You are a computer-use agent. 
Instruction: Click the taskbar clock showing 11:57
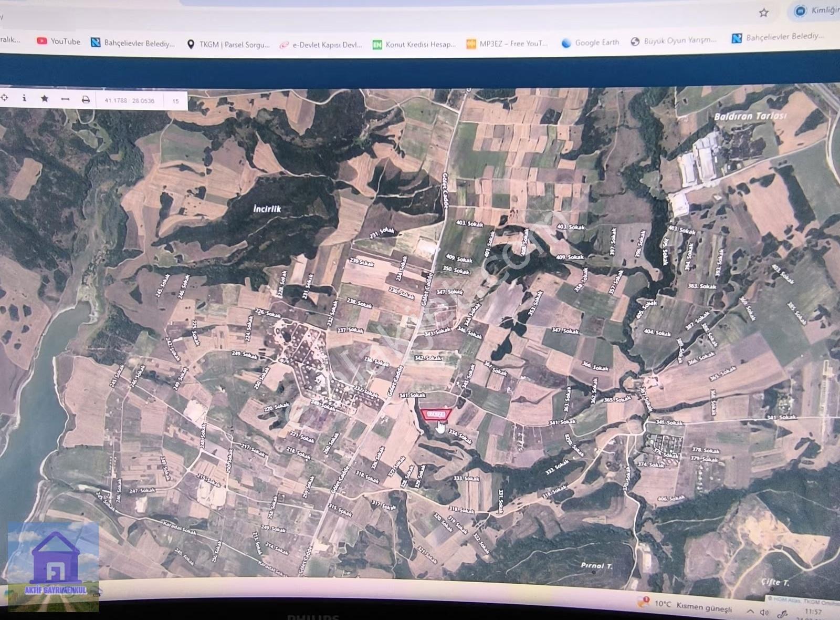[x=813, y=613]
